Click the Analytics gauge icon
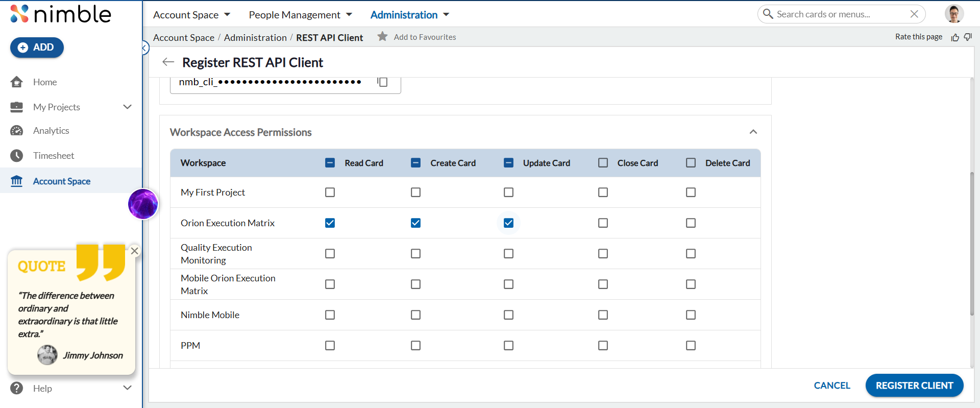The height and width of the screenshot is (408, 980). [x=17, y=131]
